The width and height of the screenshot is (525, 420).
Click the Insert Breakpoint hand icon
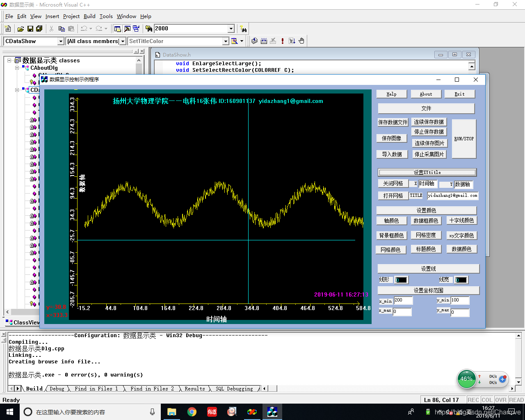[301, 41]
